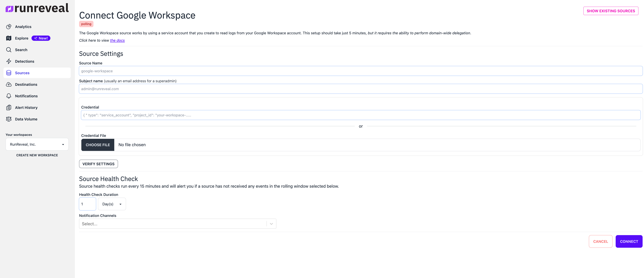The image size is (644, 278).
Task: Click the Analytics pie chart icon
Action: point(9,26)
